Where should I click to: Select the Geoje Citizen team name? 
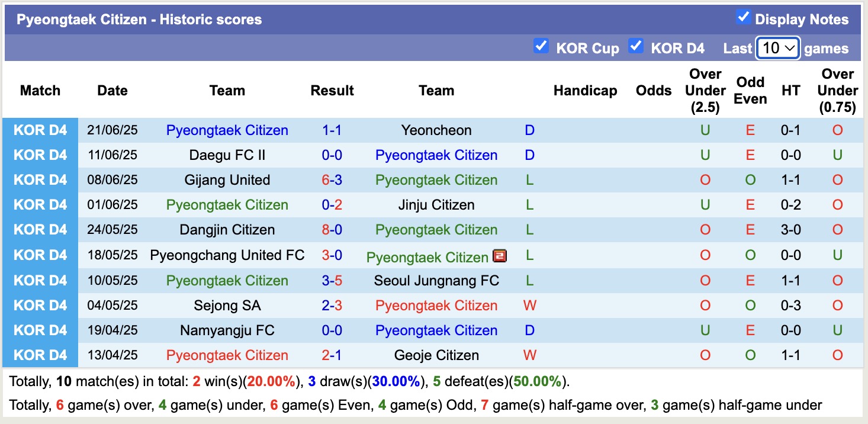coord(436,355)
